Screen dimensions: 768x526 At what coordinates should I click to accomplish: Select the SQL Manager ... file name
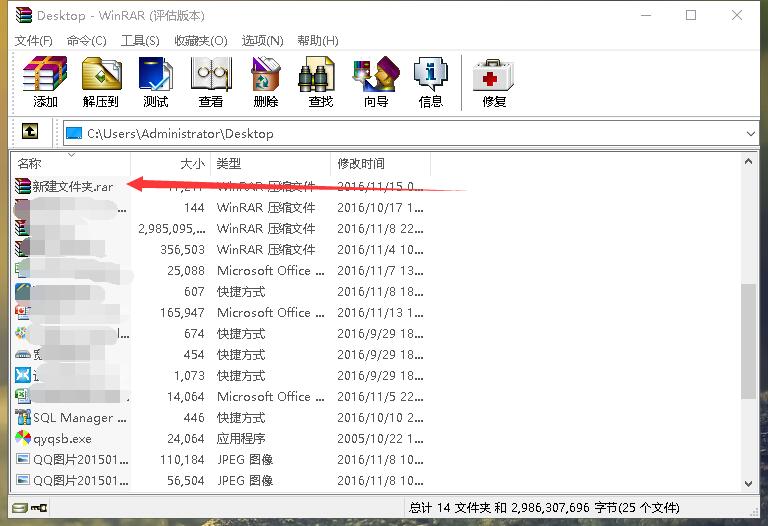(80, 418)
